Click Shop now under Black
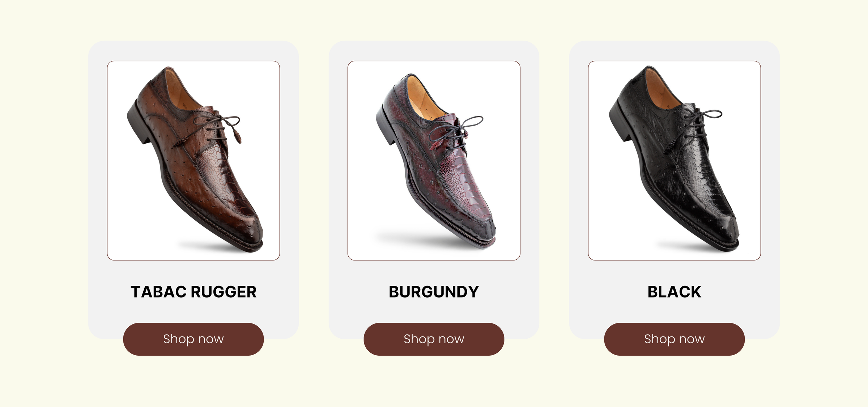The height and width of the screenshot is (407, 868). pos(675,339)
